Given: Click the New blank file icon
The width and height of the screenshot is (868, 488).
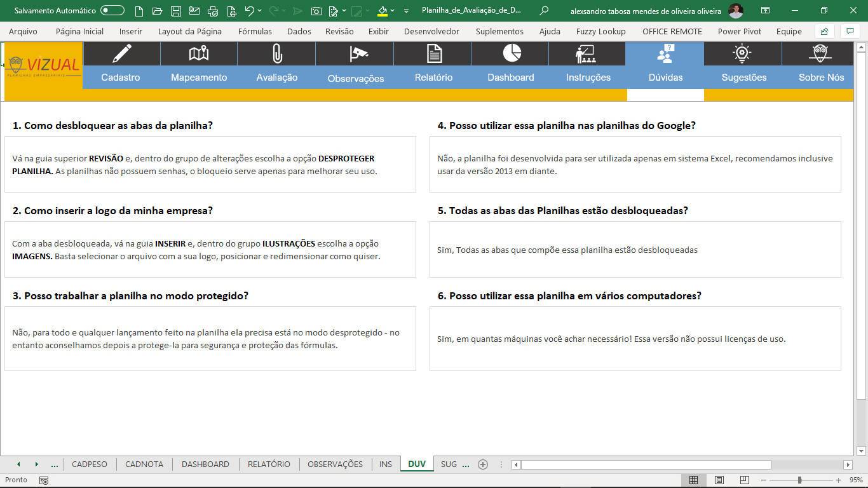Looking at the screenshot, I should tap(139, 11).
